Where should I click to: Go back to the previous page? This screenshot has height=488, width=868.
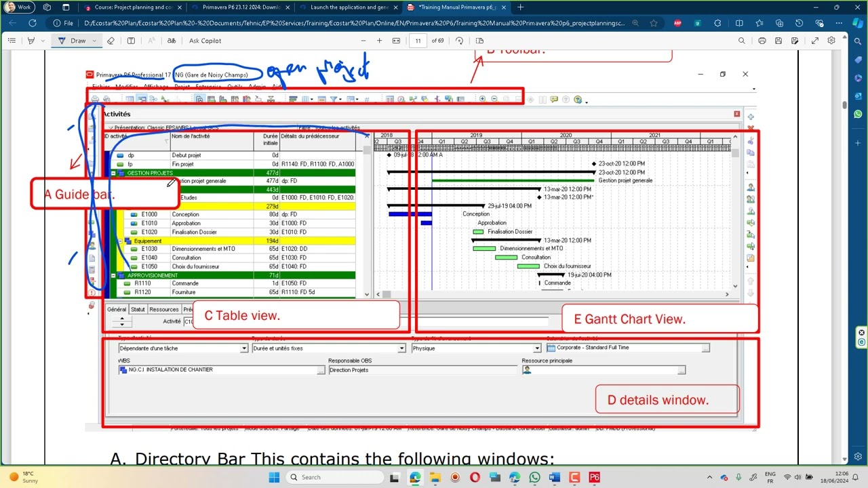(12, 22)
